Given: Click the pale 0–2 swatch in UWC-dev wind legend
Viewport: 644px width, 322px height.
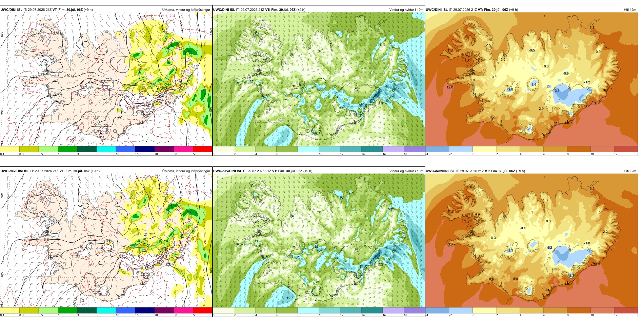Looking at the screenshot, I should (223, 310).
